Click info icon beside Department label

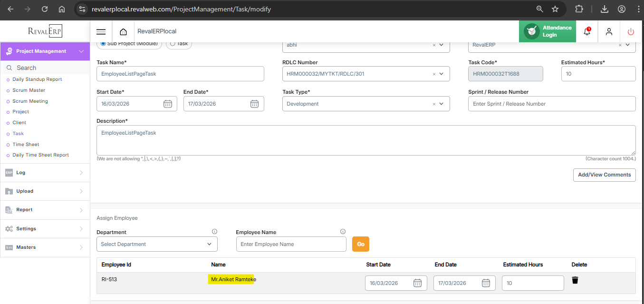coord(214,232)
